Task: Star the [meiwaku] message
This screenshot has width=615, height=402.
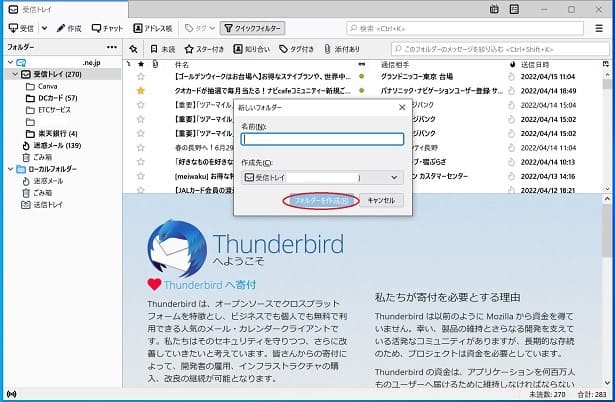Action: [140, 176]
